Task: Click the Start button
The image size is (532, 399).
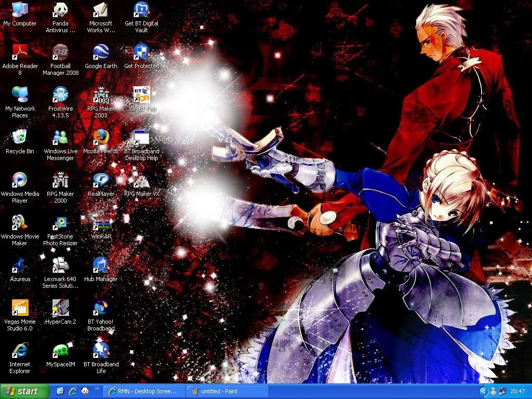Action: pos(24,391)
